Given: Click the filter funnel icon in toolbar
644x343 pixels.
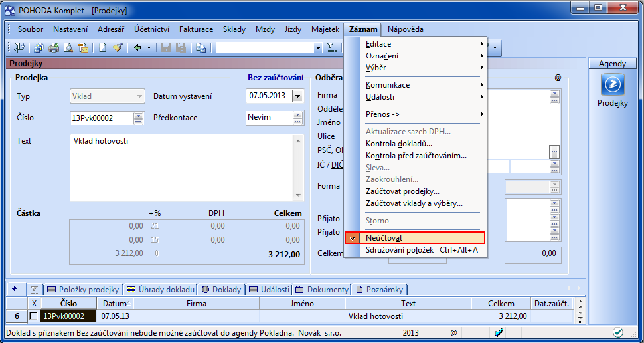Looking at the screenshot, I should (x=332, y=48).
